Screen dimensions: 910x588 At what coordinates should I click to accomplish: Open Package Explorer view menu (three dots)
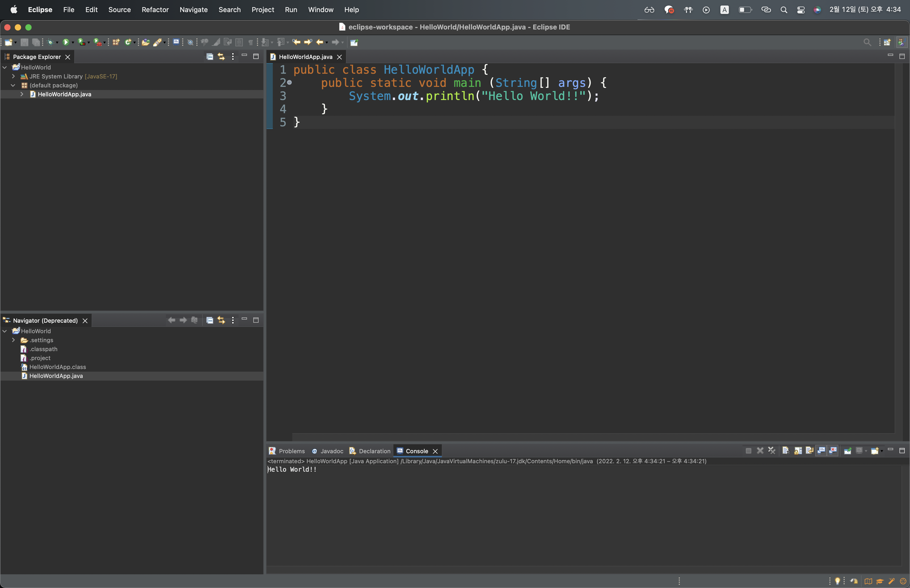[233, 57]
